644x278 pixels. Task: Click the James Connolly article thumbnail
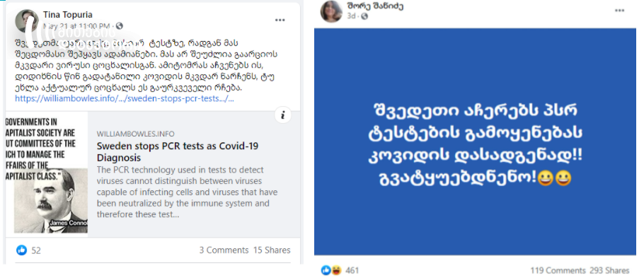pyautogui.click(x=47, y=175)
